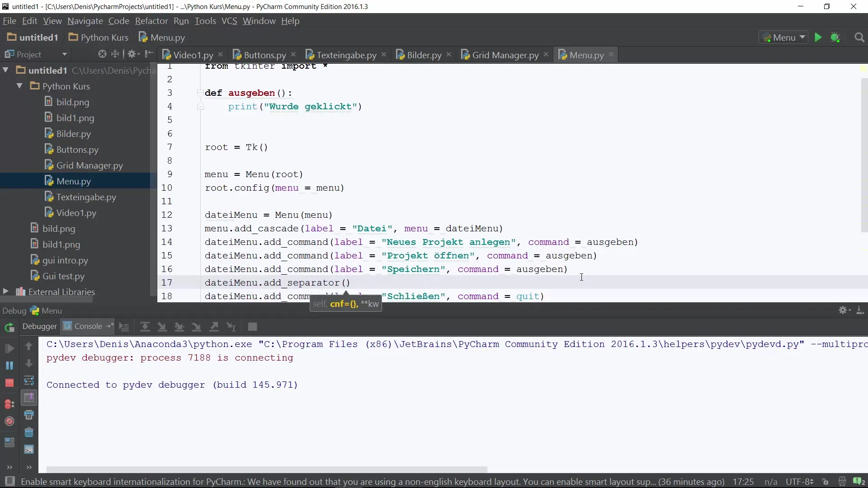Click untitled1 breadcrumb in navigation bar
Screen dimensions: 868x488
point(33,38)
